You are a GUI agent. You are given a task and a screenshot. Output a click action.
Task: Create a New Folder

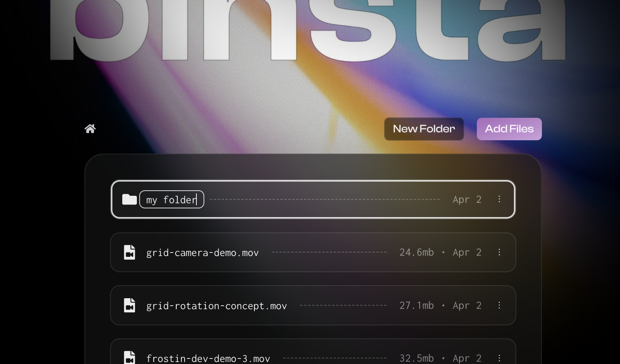(424, 129)
